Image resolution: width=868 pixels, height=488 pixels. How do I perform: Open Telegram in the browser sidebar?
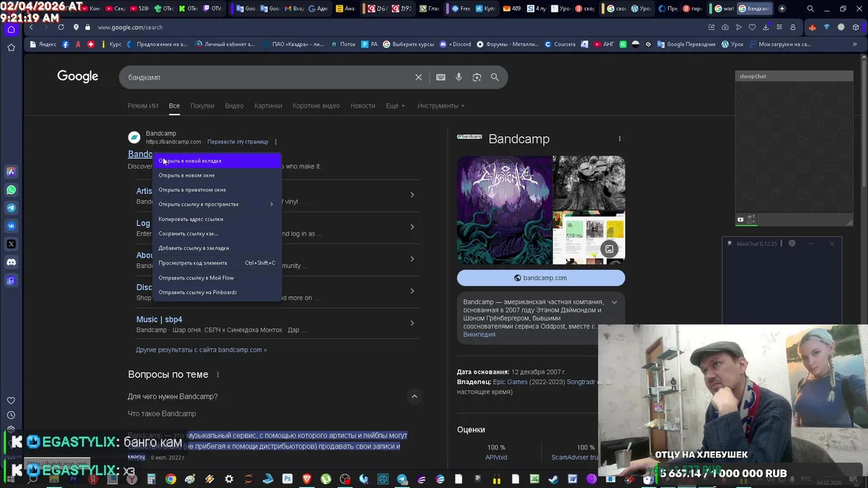(x=11, y=208)
